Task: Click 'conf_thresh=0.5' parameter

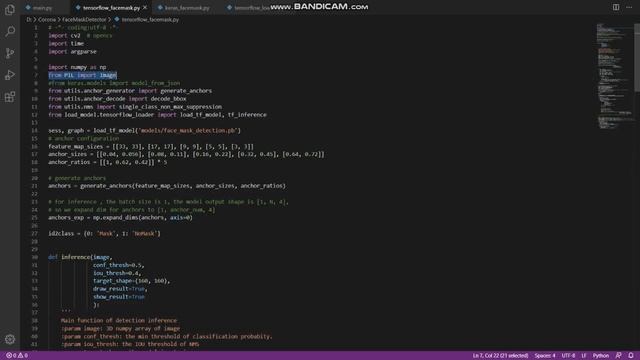Action: click(x=118, y=265)
